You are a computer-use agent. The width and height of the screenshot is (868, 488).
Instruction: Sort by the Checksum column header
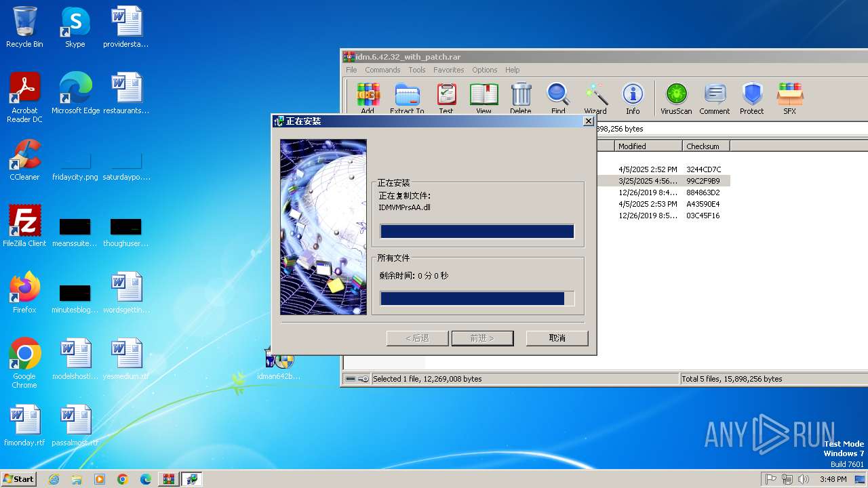(x=706, y=146)
